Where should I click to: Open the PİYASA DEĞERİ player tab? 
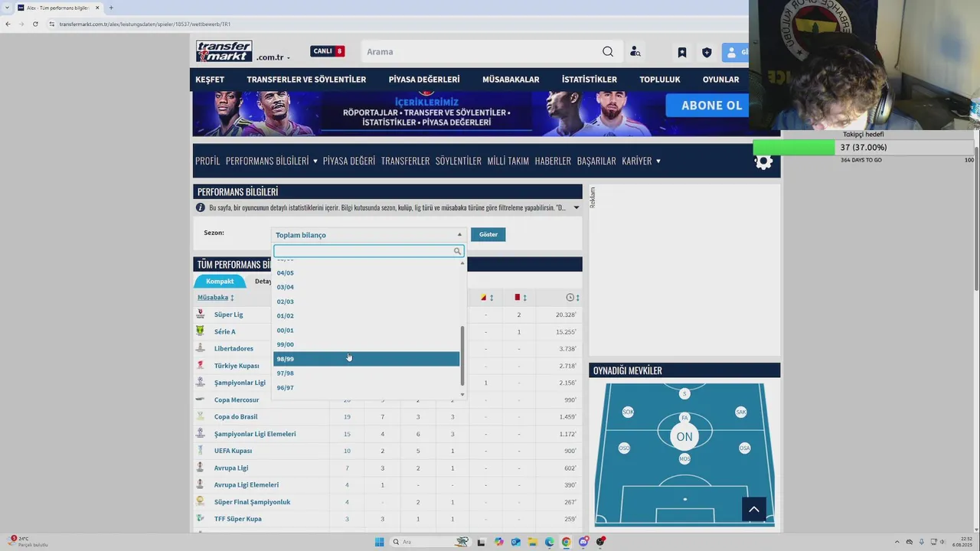pyautogui.click(x=349, y=161)
